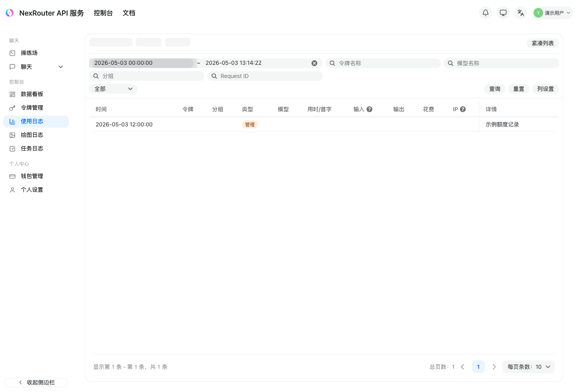
Task: Click the 数据看板 dashboard grid icon
Action: tap(12, 94)
